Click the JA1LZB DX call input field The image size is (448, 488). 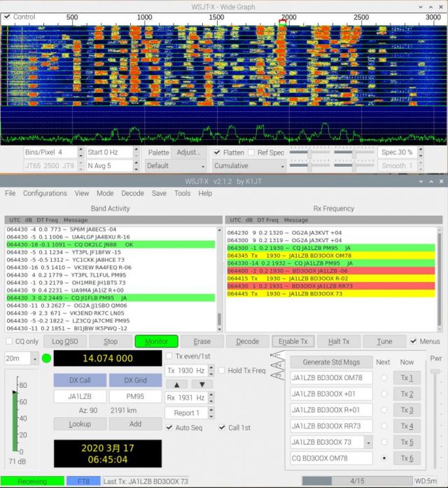pyautogui.click(x=80, y=396)
